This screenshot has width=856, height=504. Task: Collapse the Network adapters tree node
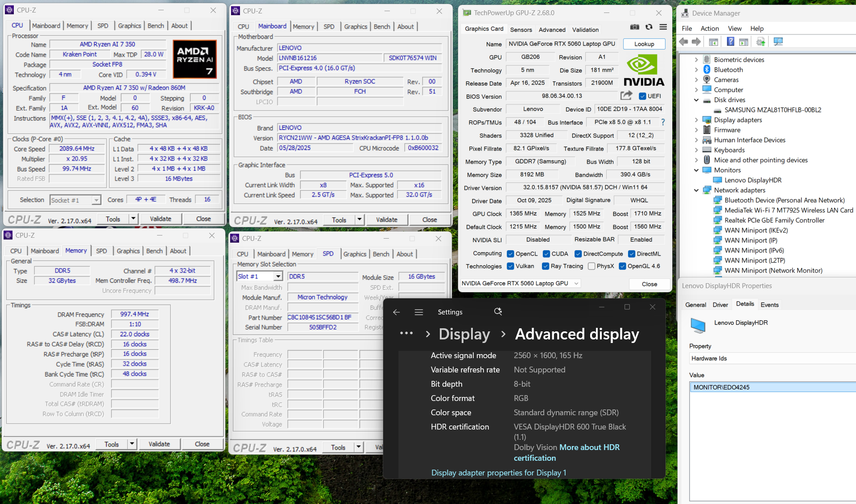696,190
